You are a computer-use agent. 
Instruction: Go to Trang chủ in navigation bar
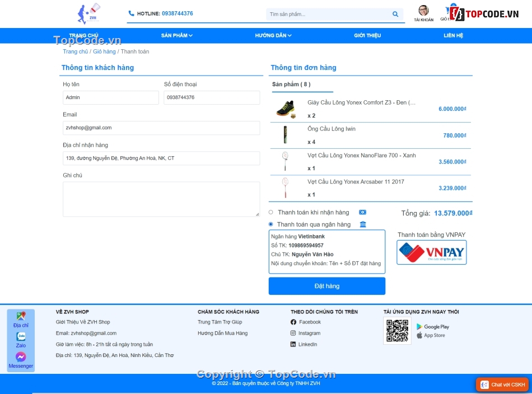click(84, 35)
